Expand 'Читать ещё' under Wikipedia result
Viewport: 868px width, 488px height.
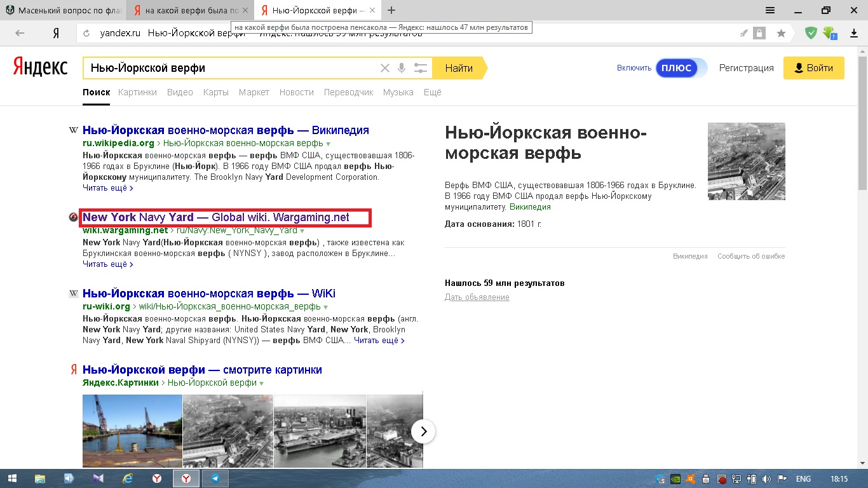coord(108,188)
